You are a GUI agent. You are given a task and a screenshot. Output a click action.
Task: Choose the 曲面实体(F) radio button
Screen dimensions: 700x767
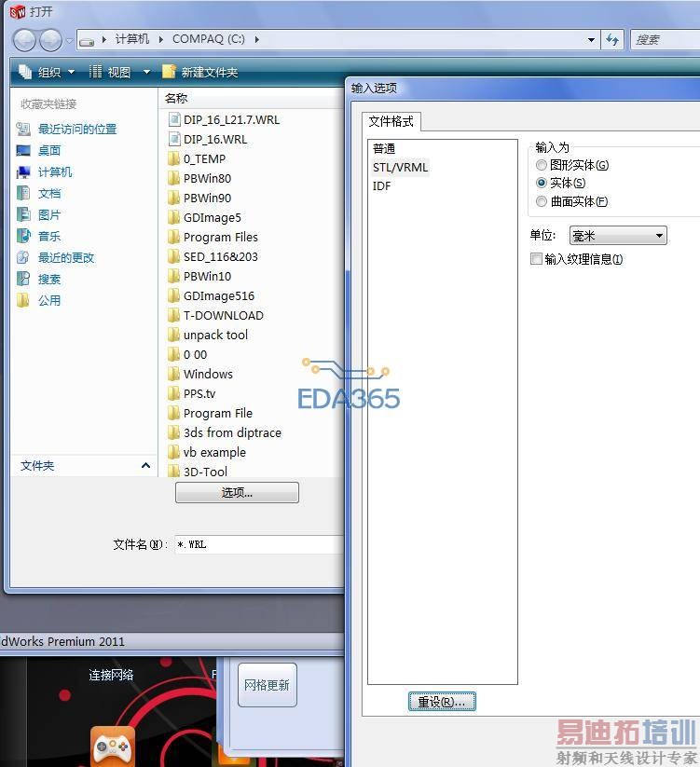[x=541, y=201]
